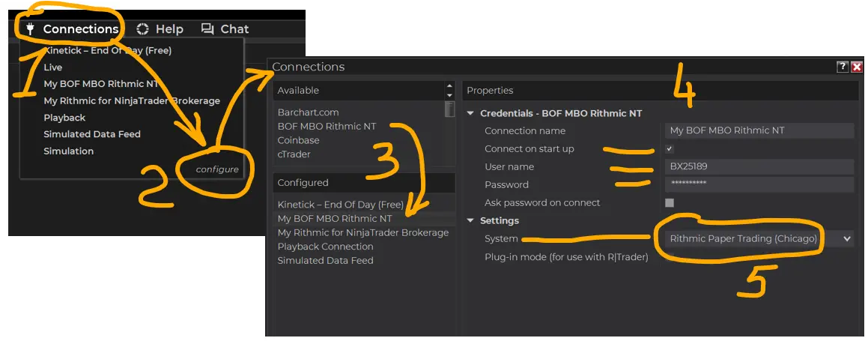
Task: Select the Live connection menu entry
Action: click(x=53, y=67)
